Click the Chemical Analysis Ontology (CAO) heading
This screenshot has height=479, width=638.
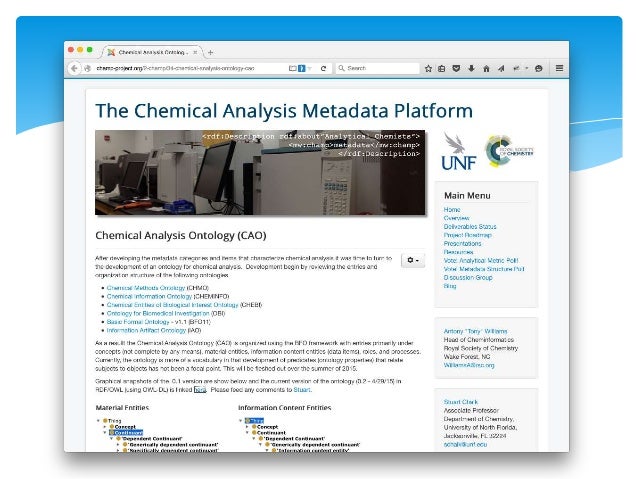coord(181,236)
